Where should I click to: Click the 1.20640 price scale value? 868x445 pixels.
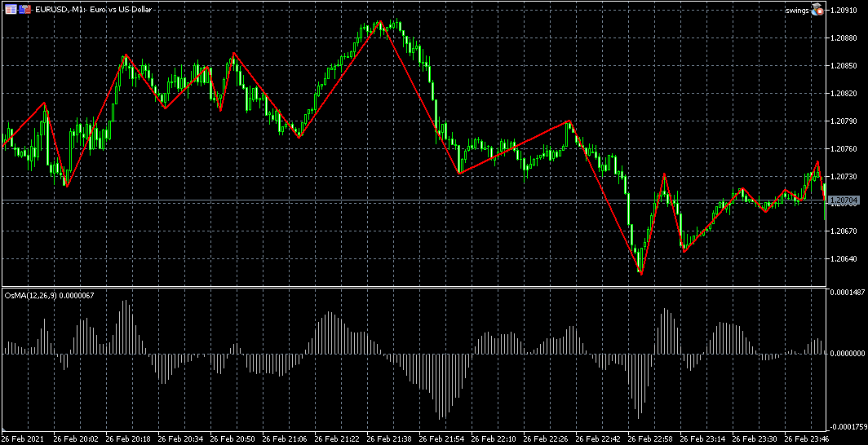pos(844,258)
